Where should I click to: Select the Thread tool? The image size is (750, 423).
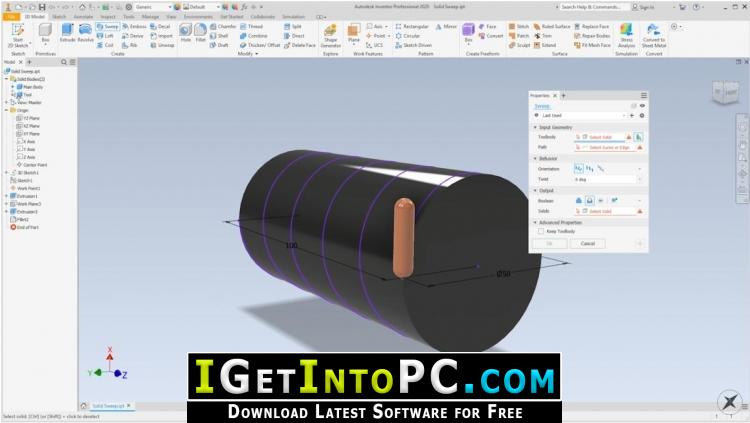tap(251, 27)
